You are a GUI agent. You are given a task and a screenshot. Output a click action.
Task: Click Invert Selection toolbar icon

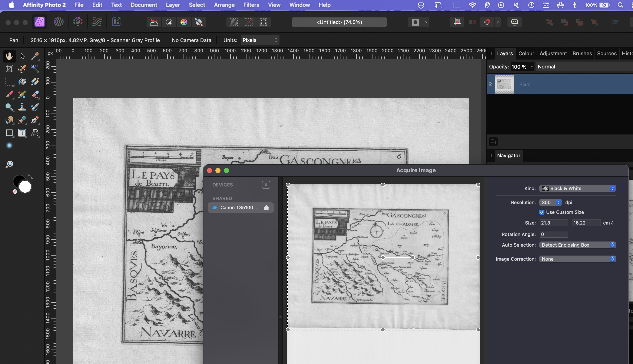[x=264, y=22]
